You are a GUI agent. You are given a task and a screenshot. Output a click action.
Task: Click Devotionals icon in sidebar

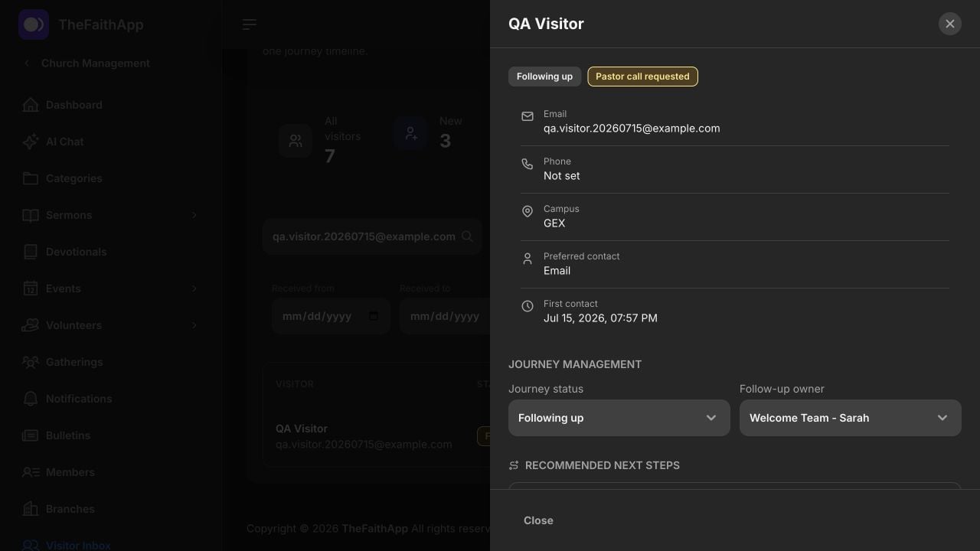(31, 252)
